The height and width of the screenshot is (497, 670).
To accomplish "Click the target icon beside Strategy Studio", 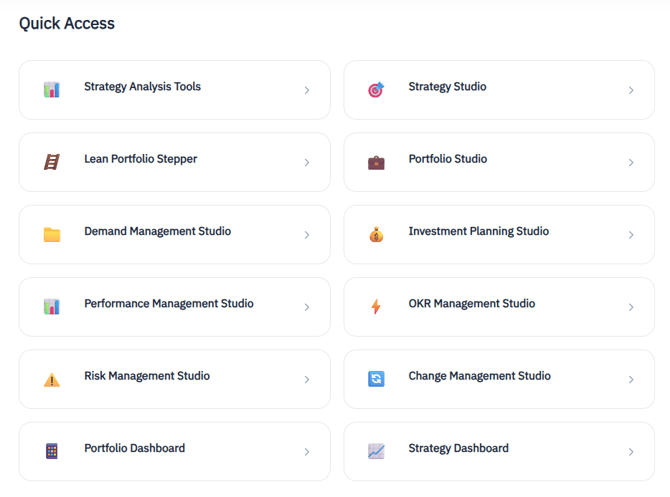I will tap(376, 90).
